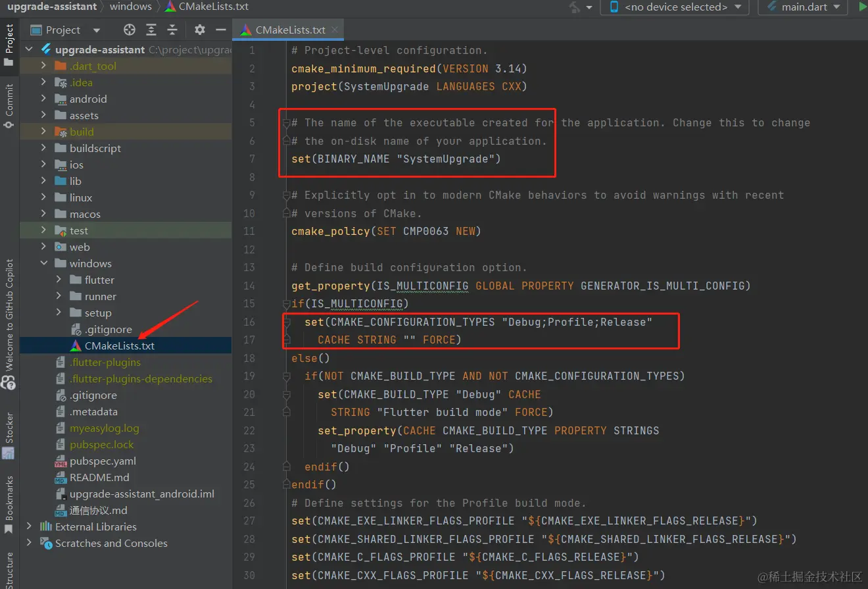This screenshot has height=589, width=868.
Task: Click windows in the breadcrumb bar
Action: [130, 7]
